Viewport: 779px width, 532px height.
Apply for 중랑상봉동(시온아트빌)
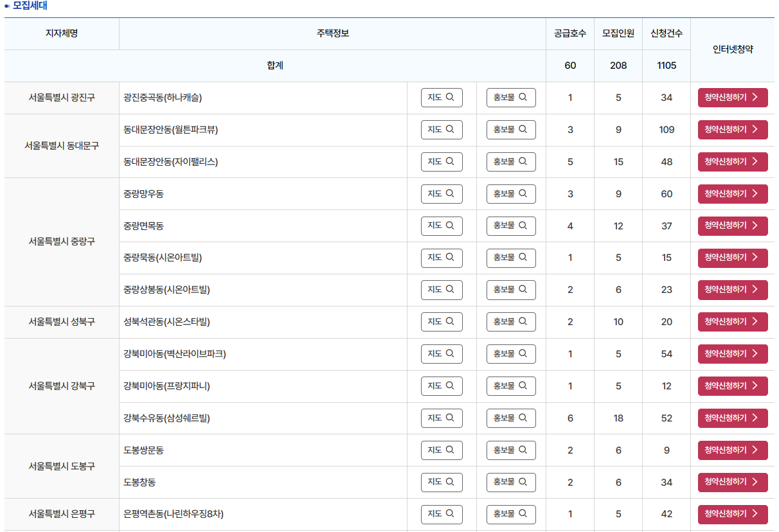tap(733, 290)
